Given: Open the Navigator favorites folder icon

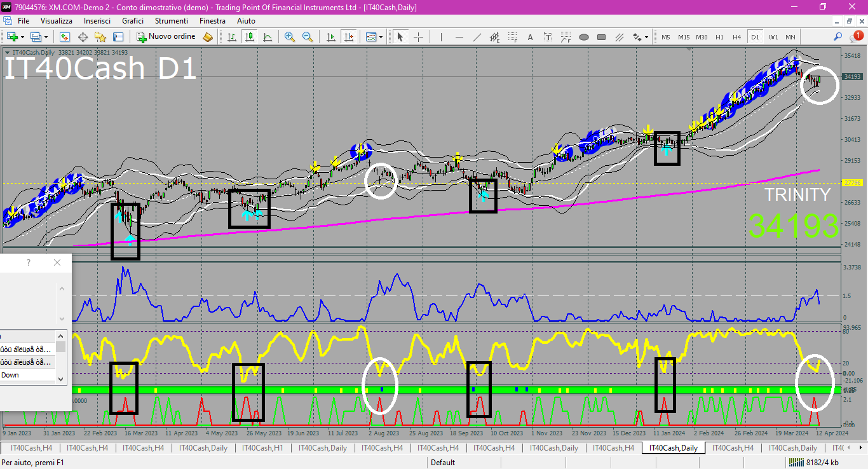Looking at the screenshot, I should click(100, 37).
